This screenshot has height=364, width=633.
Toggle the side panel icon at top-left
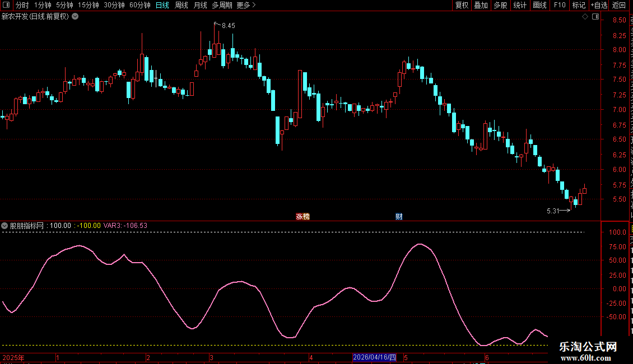[x=6, y=5]
